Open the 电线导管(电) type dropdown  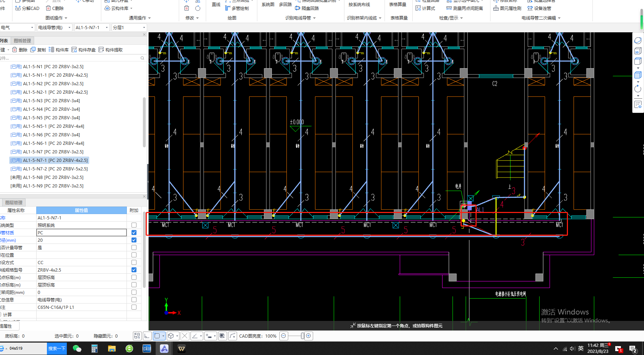[54, 27]
